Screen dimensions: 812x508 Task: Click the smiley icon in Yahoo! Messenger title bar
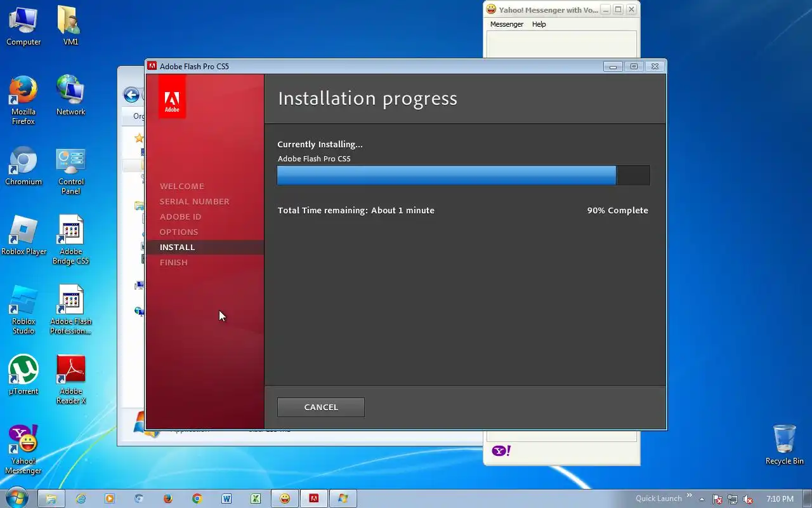point(491,10)
